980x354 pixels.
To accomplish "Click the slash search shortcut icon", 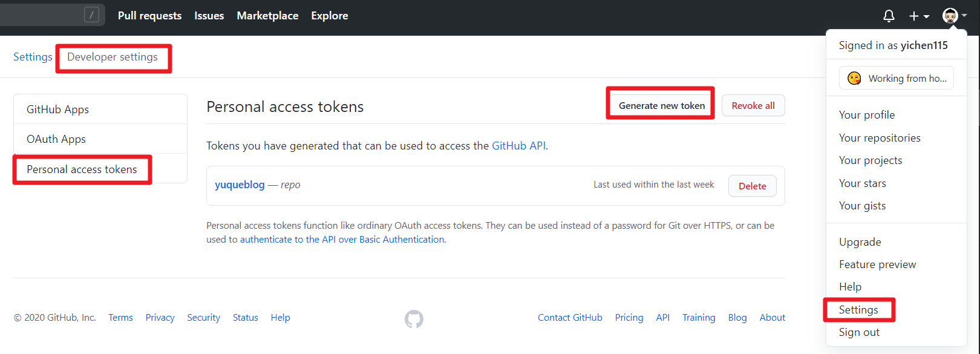I will 91,15.
